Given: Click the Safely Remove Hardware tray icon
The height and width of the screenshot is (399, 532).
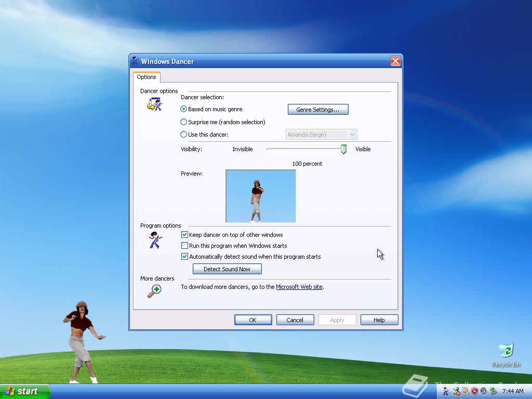Looking at the screenshot, I should [493, 391].
